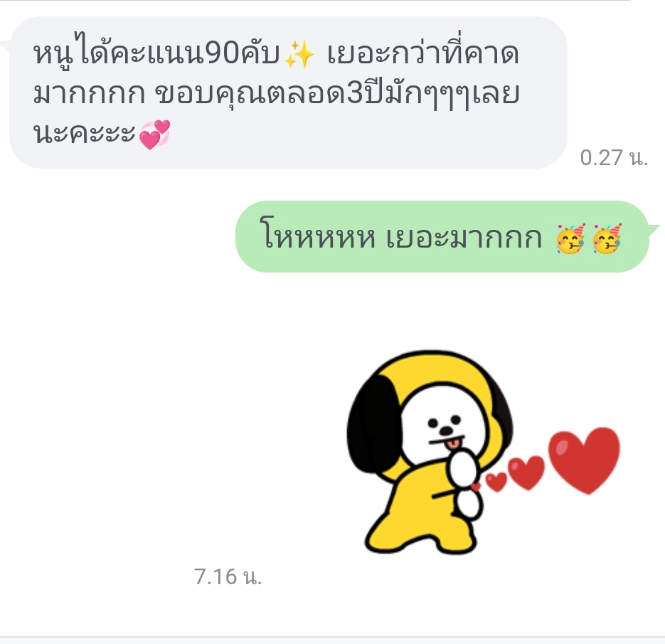Viewport: 665px width, 644px height.
Task: Select the first party face emoji
Action: pos(571,238)
